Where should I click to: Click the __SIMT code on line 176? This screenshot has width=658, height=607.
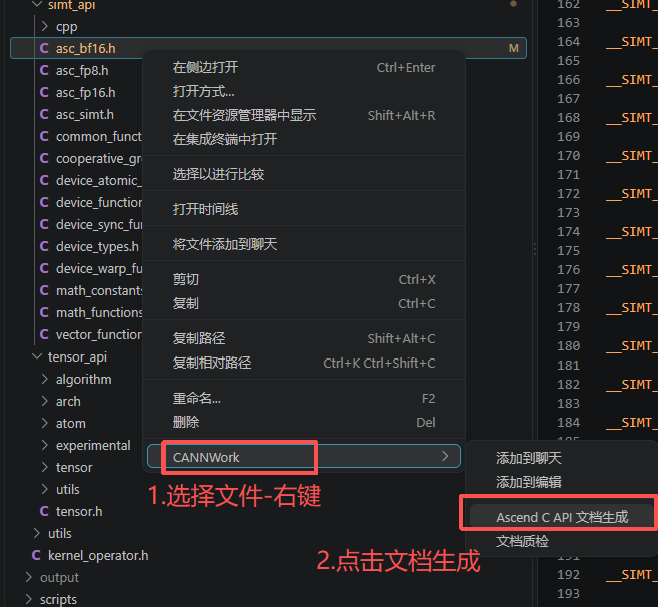632,269
